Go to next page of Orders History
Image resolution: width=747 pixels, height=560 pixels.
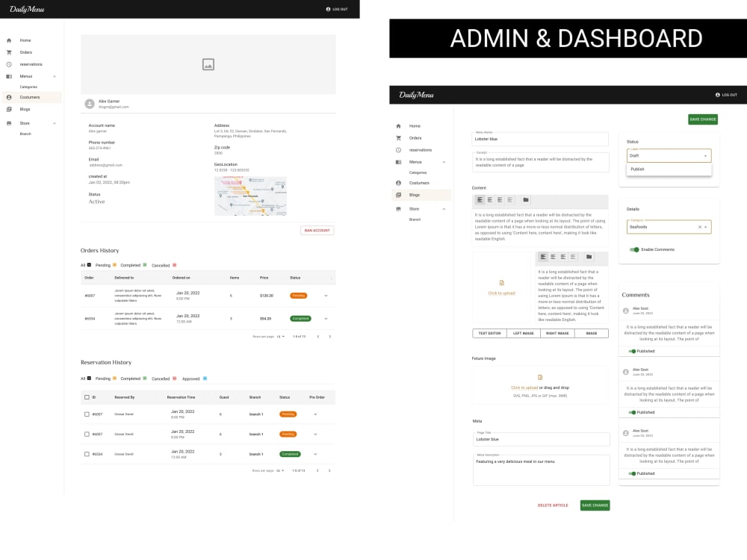(x=329, y=337)
